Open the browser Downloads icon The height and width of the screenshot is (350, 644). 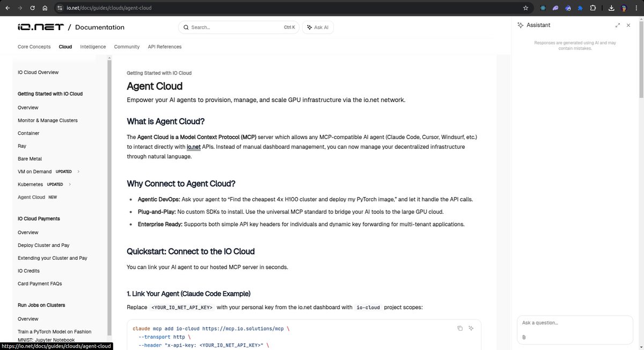click(x=612, y=8)
